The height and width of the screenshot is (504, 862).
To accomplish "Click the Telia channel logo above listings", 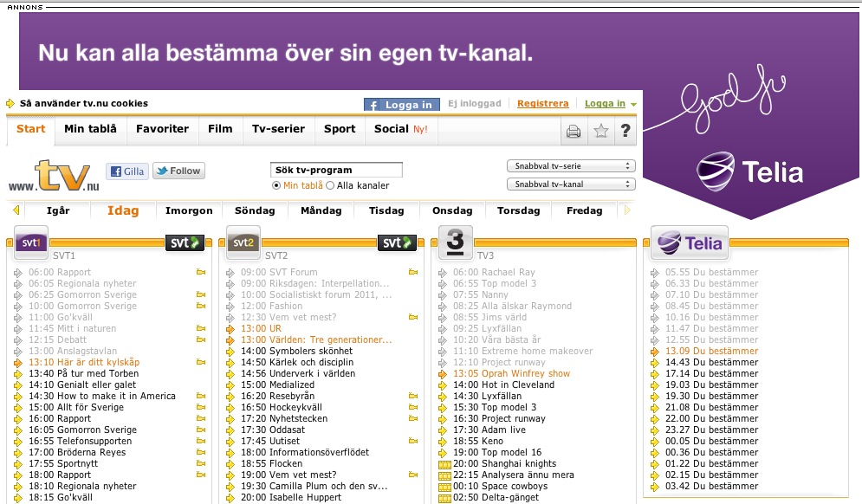I will point(690,242).
